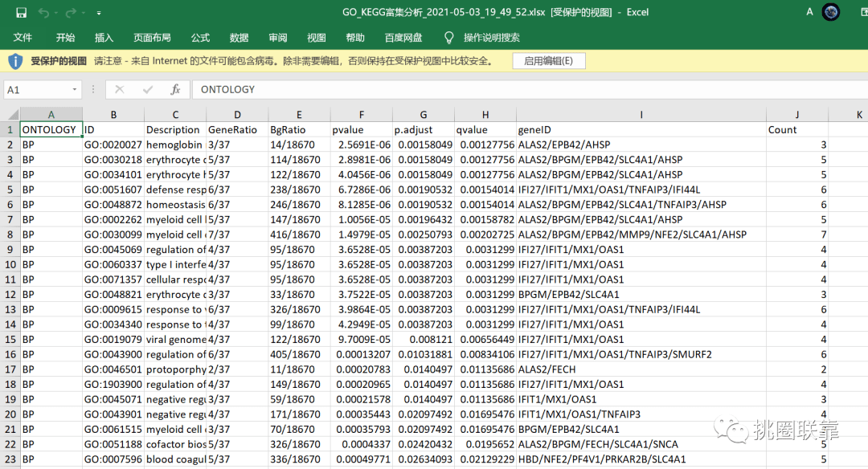The width and height of the screenshot is (868, 469).
Task: Select column A header
Action: click(51, 115)
